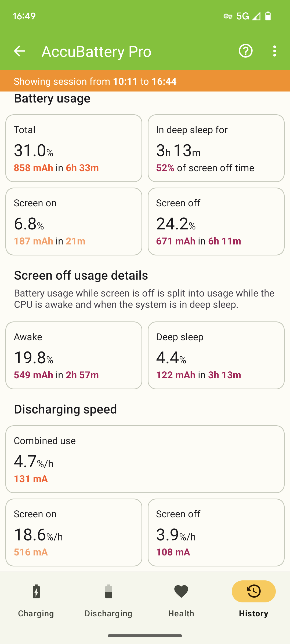Tap the Combined use 4.7%/h card
Screen dimensions: 290x644
pyautogui.click(x=145, y=459)
